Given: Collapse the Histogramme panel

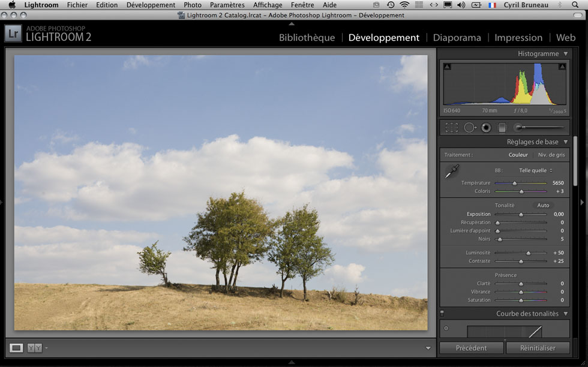Looking at the screenshot, I should point(565,53).
